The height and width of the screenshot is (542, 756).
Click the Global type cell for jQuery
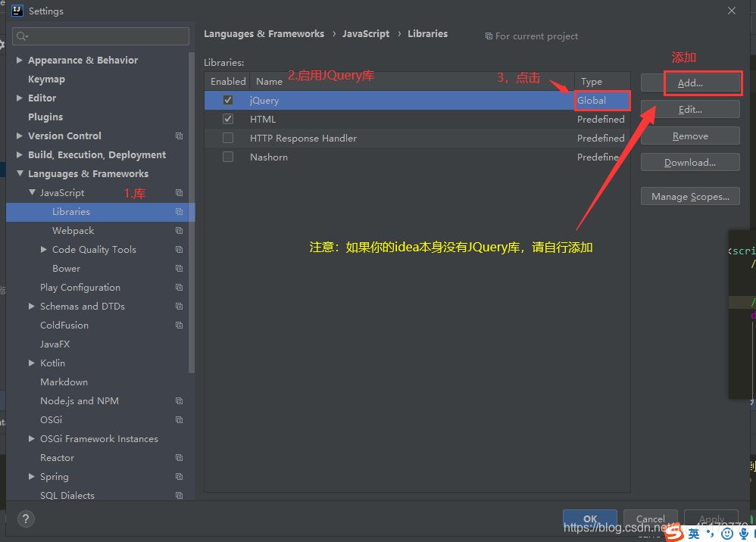[602, 100]
